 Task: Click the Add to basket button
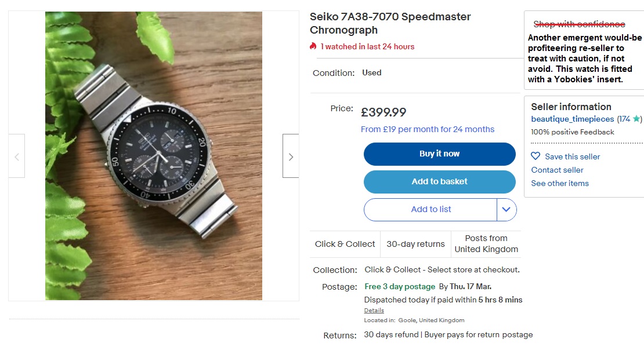point(439,181)
